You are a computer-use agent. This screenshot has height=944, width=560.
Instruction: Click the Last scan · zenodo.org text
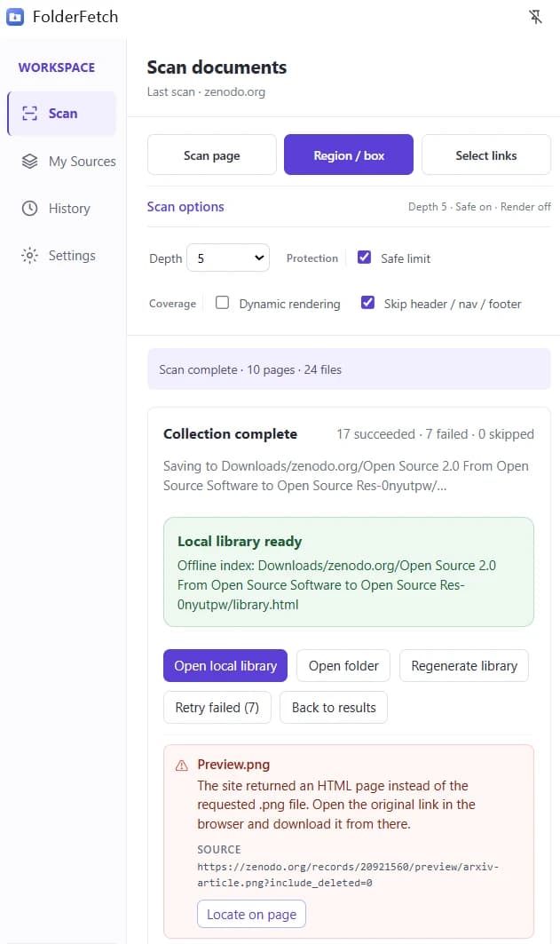206,92
